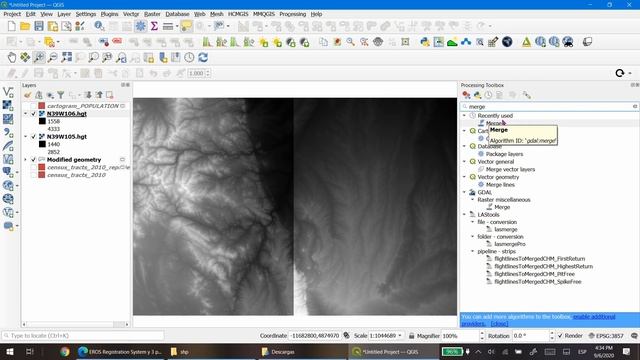
Task: Click the yellow triangle plugin icon
Action: 527,42
